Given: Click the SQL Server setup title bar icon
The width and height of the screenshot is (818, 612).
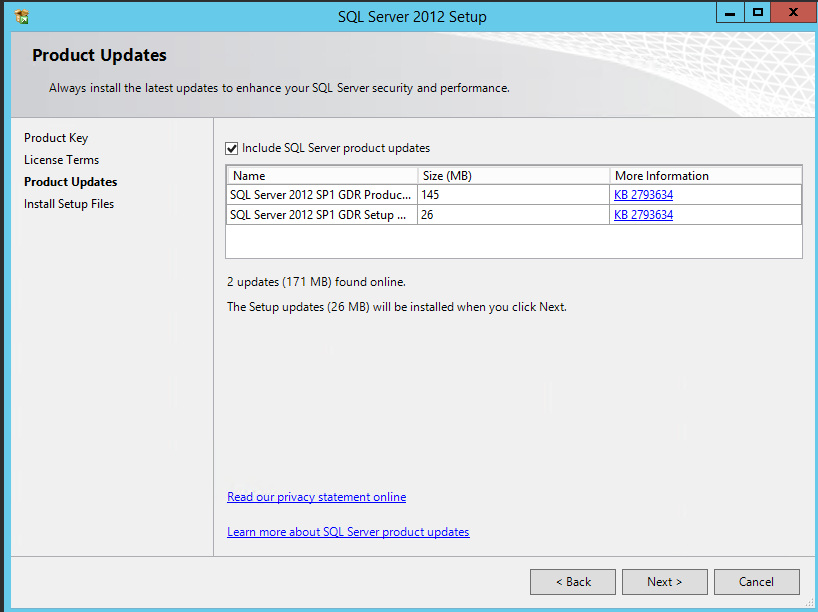Looking at the screenshot, I should pos(21,16).
